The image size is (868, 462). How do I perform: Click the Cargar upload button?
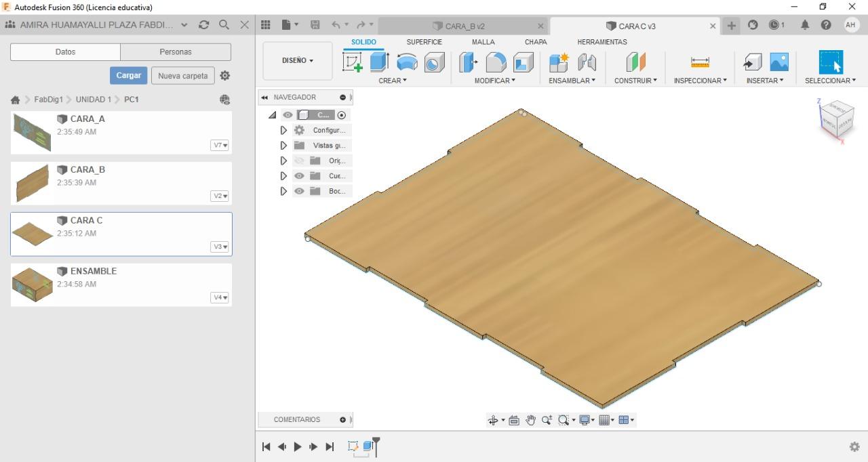(x=128, y=75)
